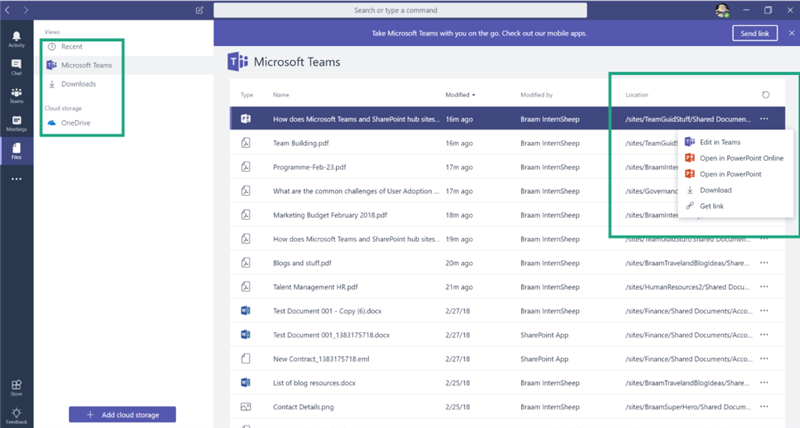Click the file icon for New Contract_1383175718.eml

click(x=245, y=359)
